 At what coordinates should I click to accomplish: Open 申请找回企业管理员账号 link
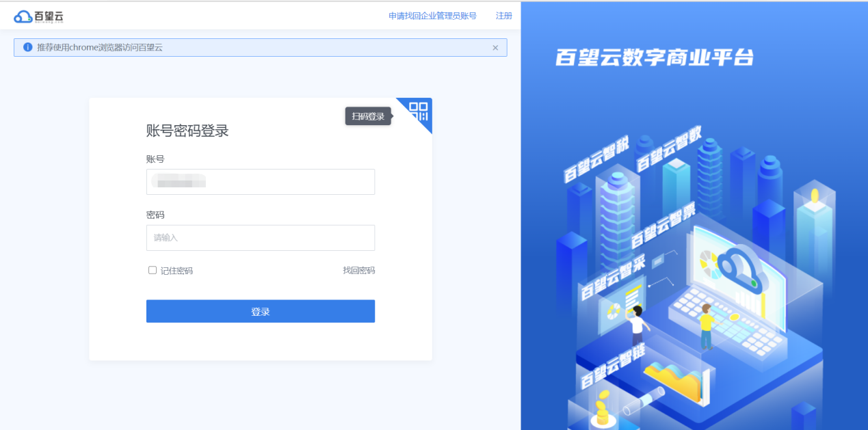click(432, 16)
